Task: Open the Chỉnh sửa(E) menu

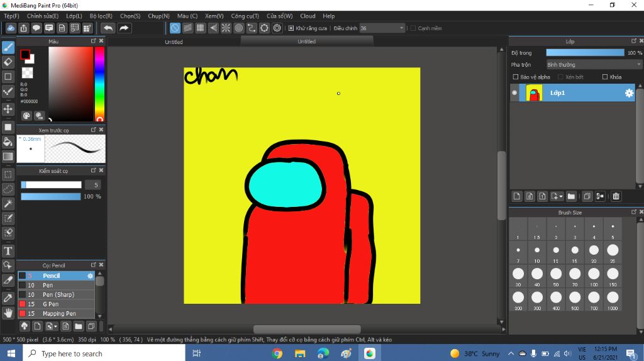Action: pyautogui.click(x=43, y=16)
